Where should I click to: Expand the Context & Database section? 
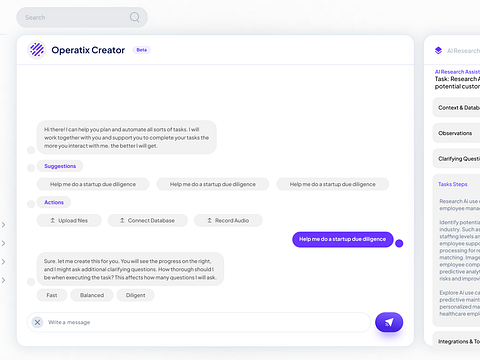[457, 107]
